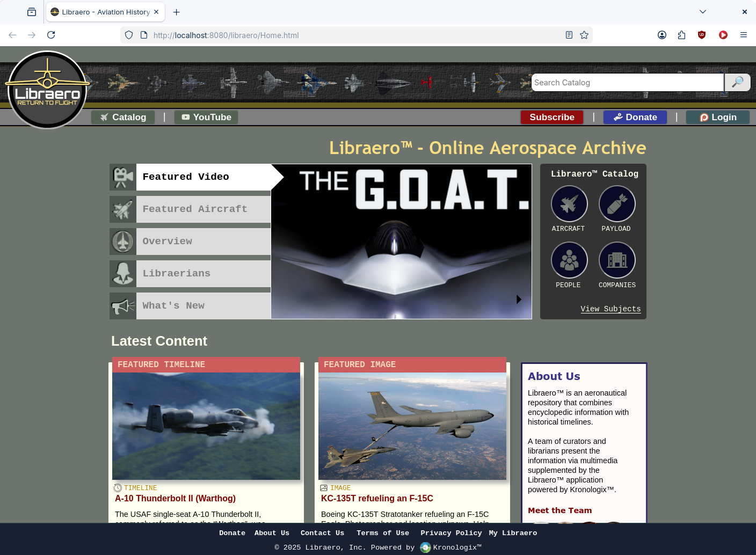Show the What's New tab
Image resolution: width=756 pixels, height=555 pixels.
pyautogui.click(x=173, y=306)
